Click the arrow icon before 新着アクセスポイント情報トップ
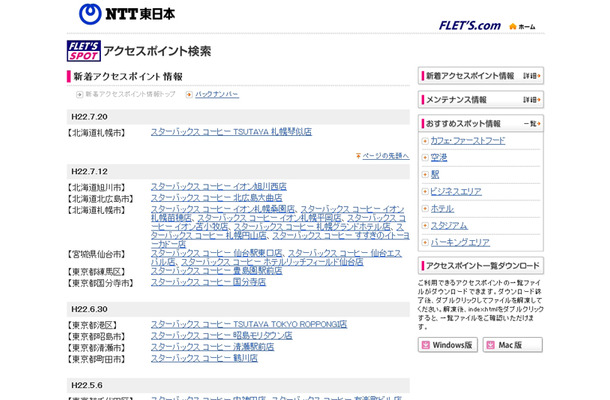The image size is (610, 400). [79, 95]
